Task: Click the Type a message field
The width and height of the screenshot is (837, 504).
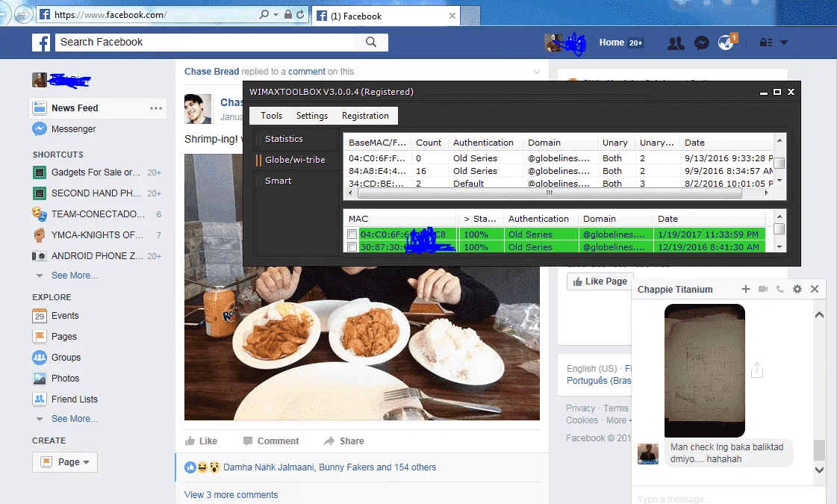Action: pos(729,499)
